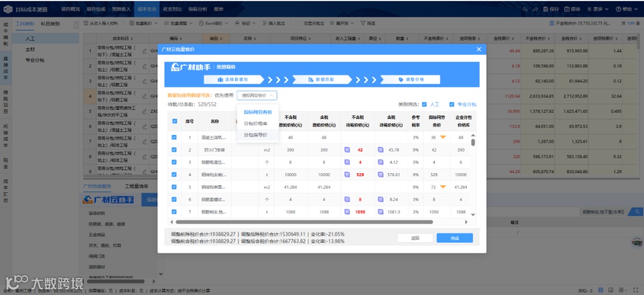Open the 更多 more menu
The width and height of the screenshot is (644, 295).
599,8
